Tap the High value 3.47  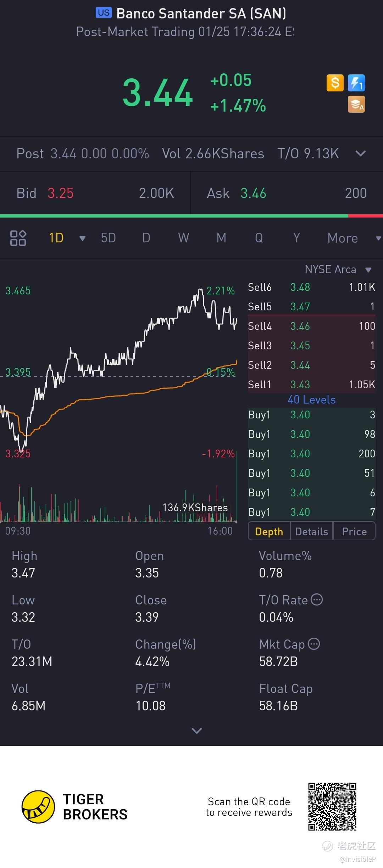23,573
